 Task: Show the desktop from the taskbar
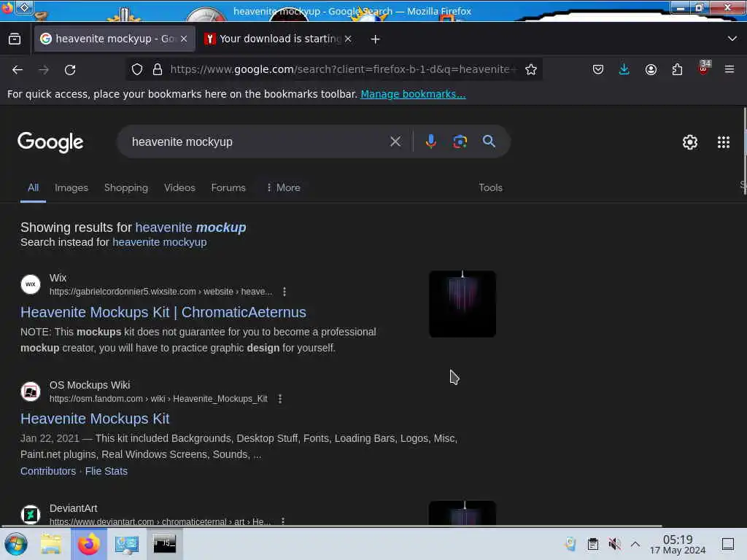728,544
